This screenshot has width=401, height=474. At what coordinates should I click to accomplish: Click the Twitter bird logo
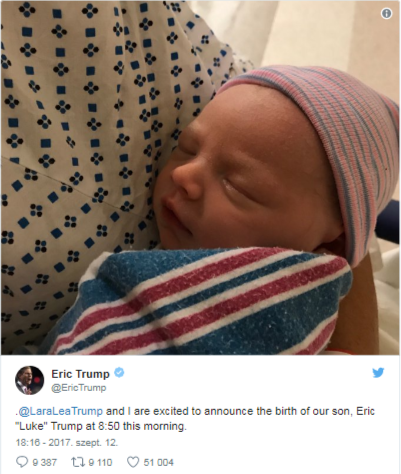(378, 372)
